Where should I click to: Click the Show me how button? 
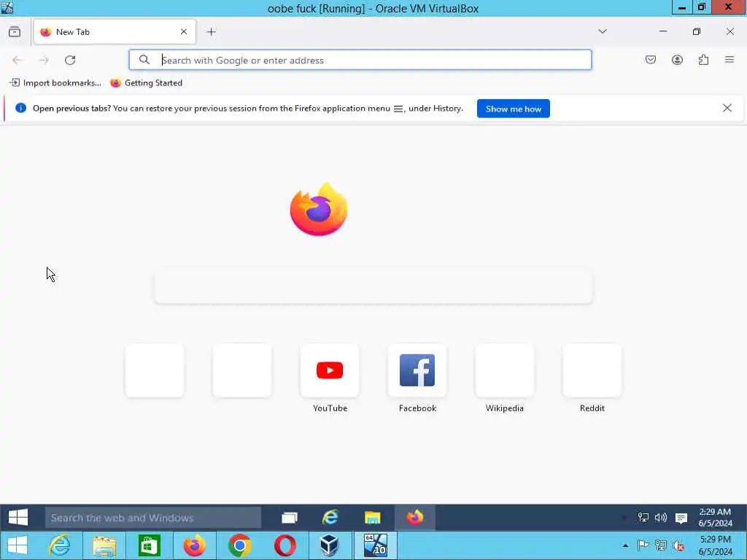(513, 109)
